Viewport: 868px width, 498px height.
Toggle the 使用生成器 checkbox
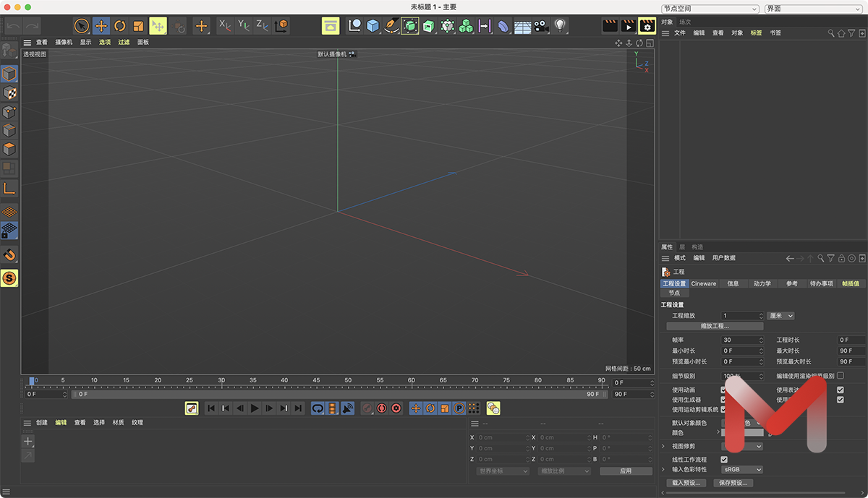(x=723, y=400)
